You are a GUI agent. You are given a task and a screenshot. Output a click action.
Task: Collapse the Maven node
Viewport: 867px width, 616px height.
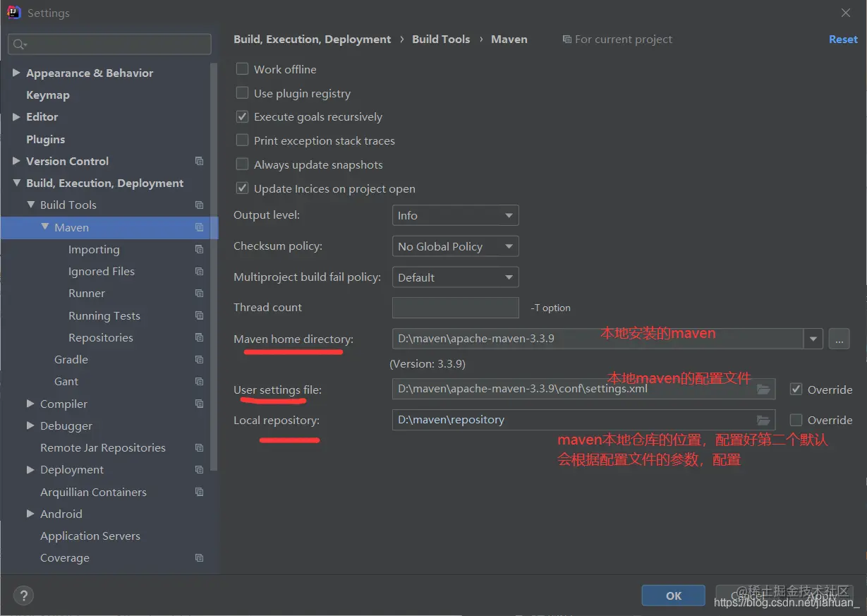pos(44,227)
